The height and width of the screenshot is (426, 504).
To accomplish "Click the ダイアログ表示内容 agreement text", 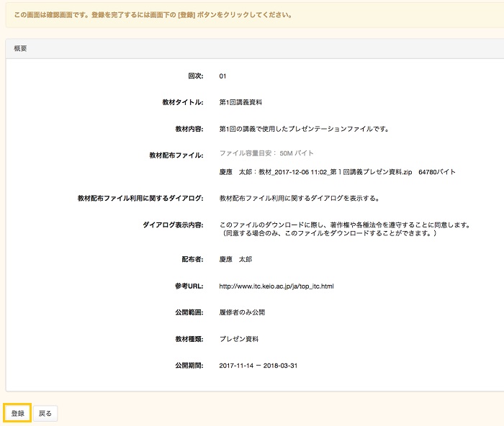I will pos(343,225).
